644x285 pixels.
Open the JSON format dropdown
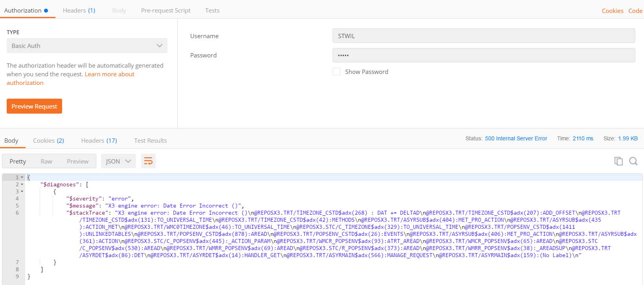[118, 161]
